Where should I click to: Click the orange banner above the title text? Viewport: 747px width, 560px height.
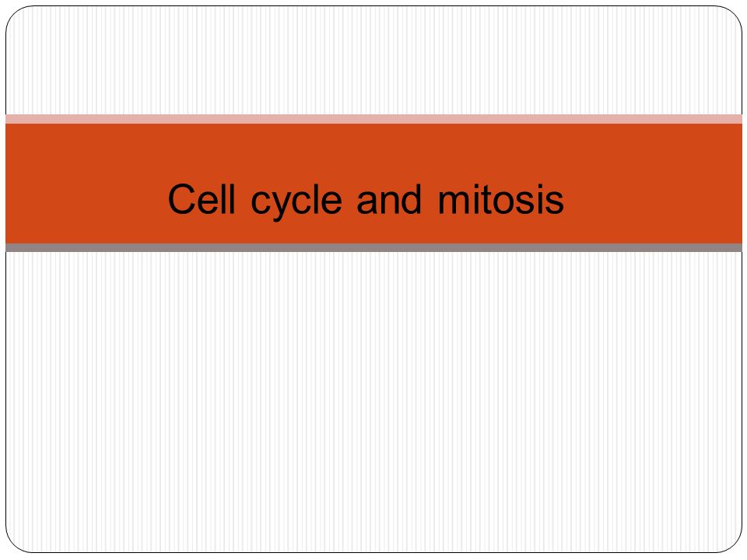pos(366,152)
